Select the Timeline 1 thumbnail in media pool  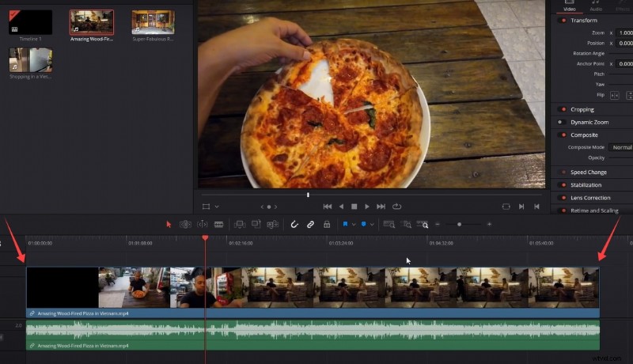[31, 22]
